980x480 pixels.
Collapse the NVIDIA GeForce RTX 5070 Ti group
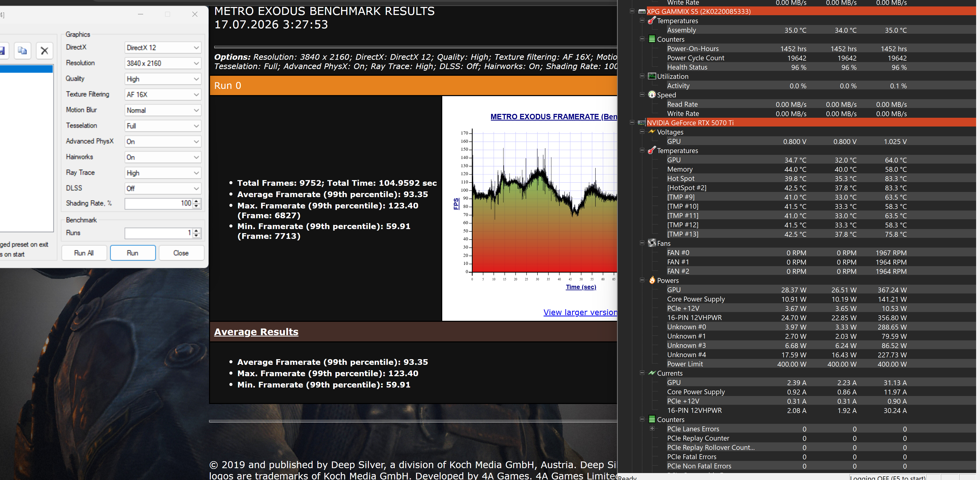coord(632,122)
